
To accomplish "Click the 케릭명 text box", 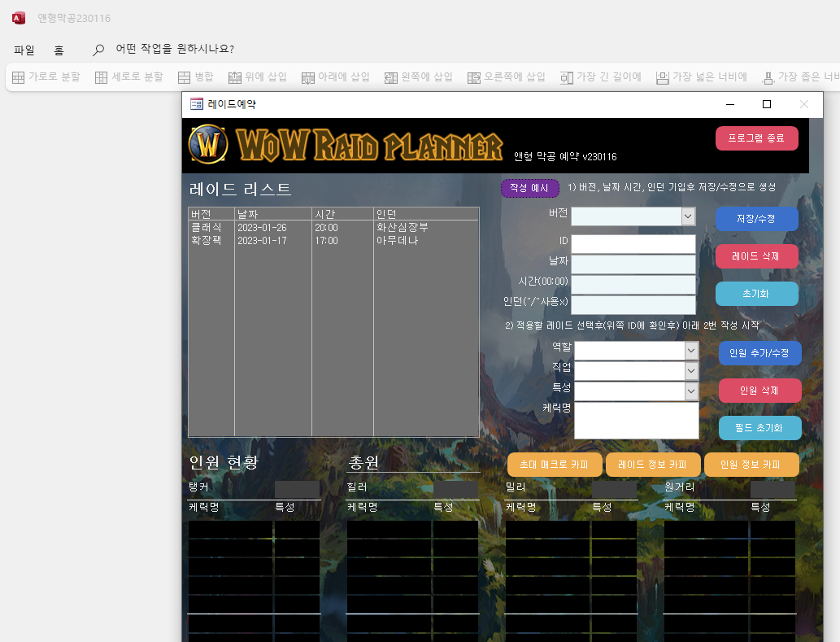I will (637, 421).
